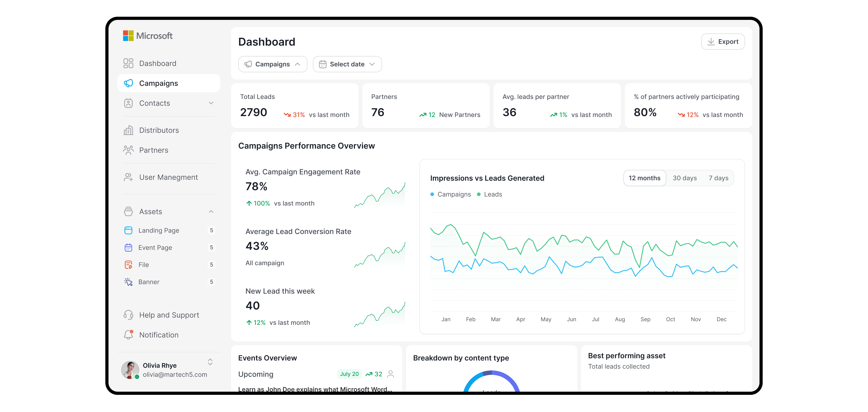Click the Banner cursor icon

pos(128,282)
